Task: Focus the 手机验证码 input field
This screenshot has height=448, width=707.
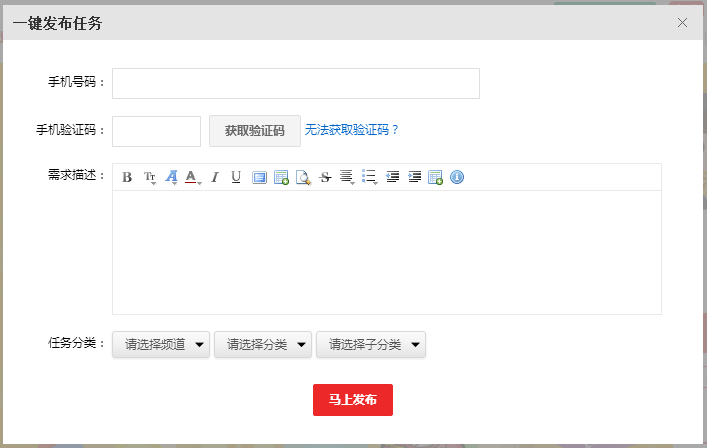Action: tap(156, 131)
